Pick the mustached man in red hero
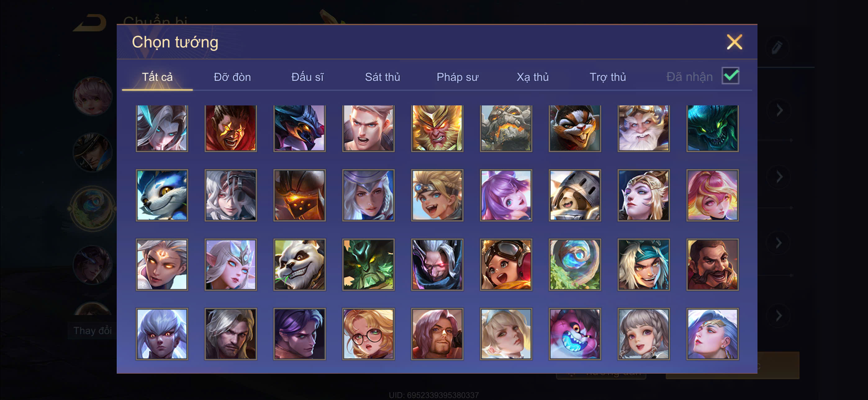Image resolution: width=868 pixels, height=400 pixels. click(712, 264)
